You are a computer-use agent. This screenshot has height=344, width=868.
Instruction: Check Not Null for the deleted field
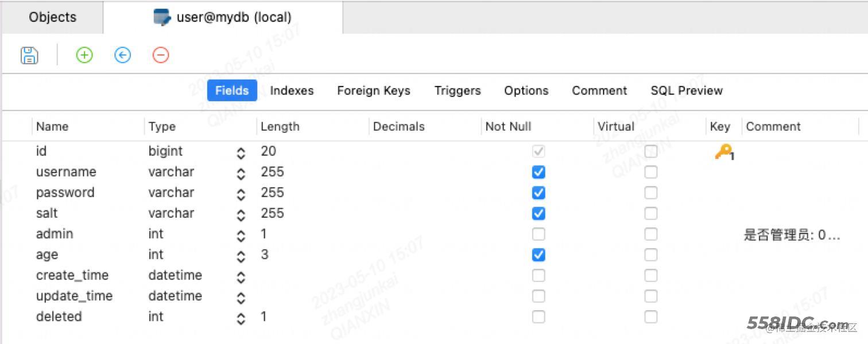coord(538,316)
